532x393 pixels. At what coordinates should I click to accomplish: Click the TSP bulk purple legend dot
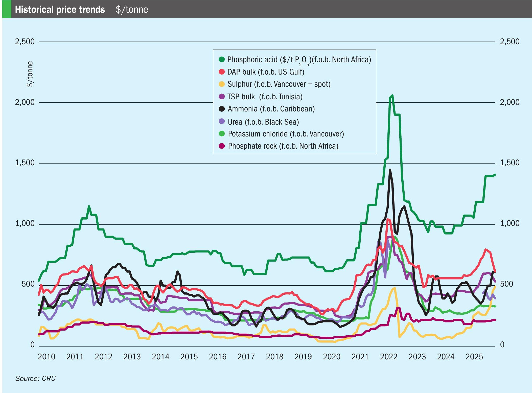point(222,97)
